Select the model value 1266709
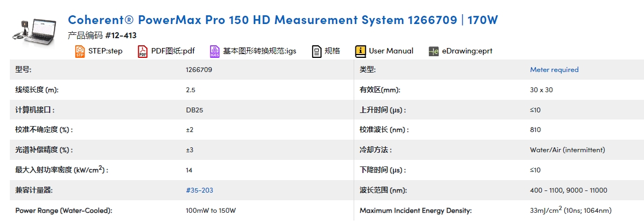644x221 pixels. coord(199,69)
